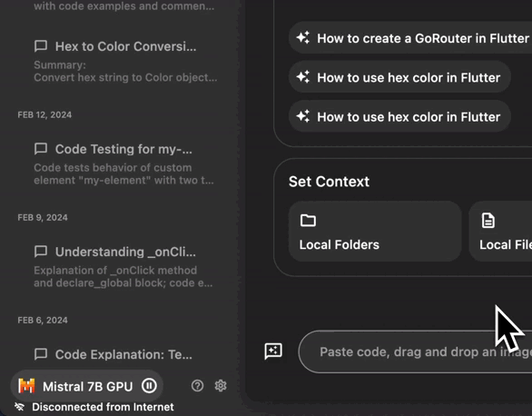Click the FEB 12, 2024 date header

[x=44, y=114]
